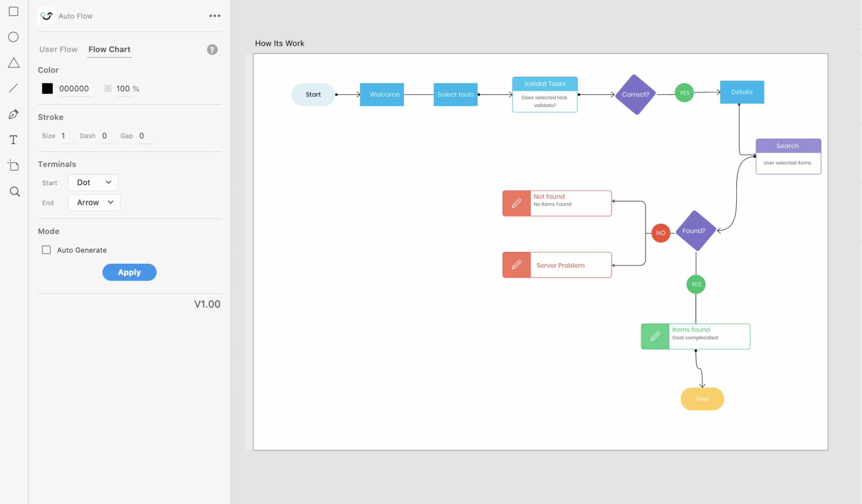
Task: Click the 'No Items Found' text
Action: [x=552, y=204]
